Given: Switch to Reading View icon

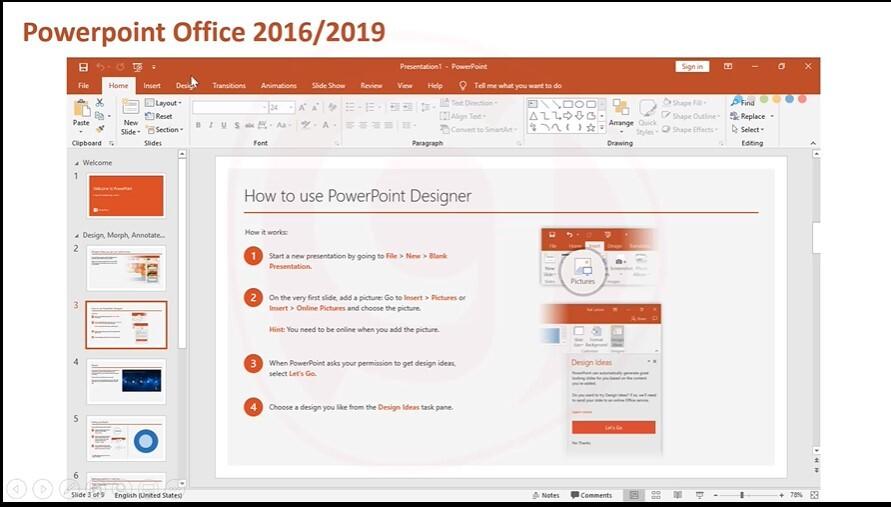Looking at the screenshot, I should click(x=677, y=495).
